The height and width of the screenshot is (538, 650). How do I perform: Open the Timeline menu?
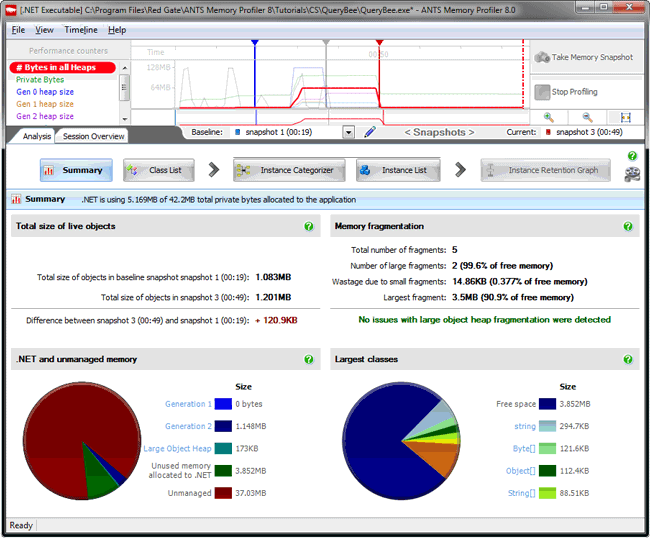[81, 30]
